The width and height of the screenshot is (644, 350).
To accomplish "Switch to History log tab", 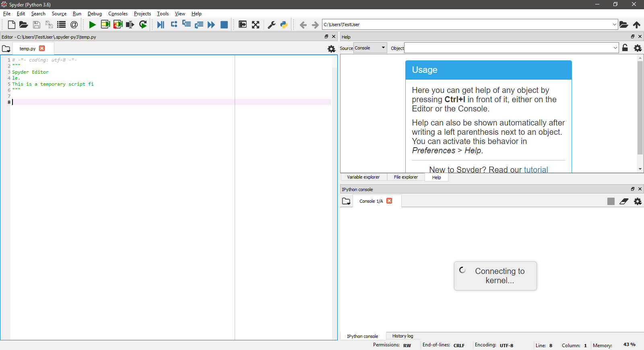I will (x=402, y=336).
